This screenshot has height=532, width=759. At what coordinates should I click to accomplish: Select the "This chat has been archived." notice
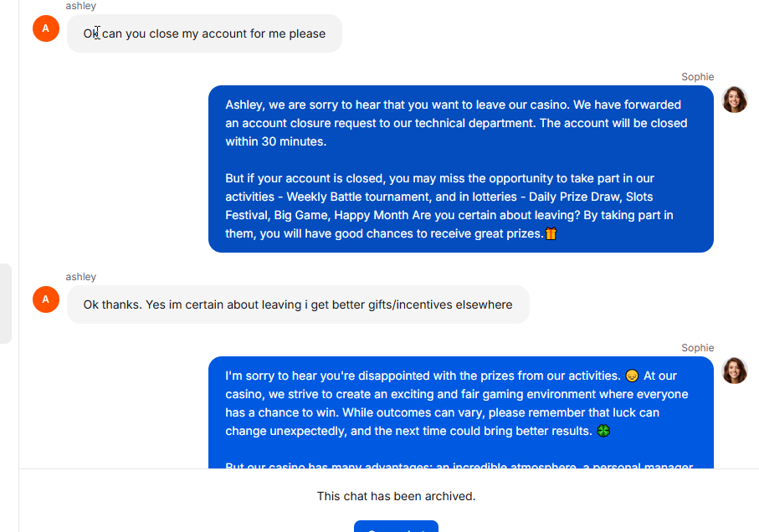point(396,496)
